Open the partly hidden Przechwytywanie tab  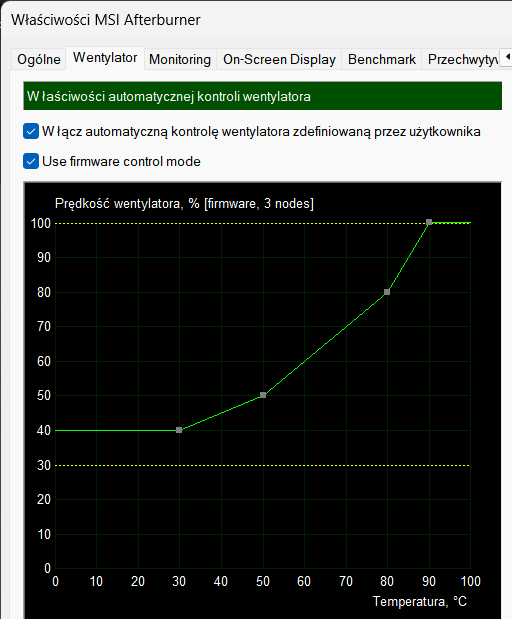[x=461, y=60]
